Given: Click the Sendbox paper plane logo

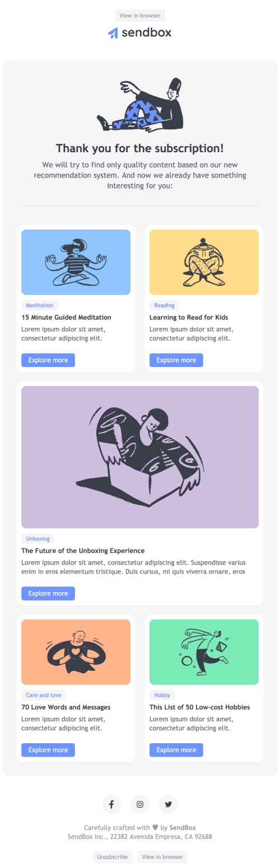Looking at the screenshot, I should (x=113, y=33).
